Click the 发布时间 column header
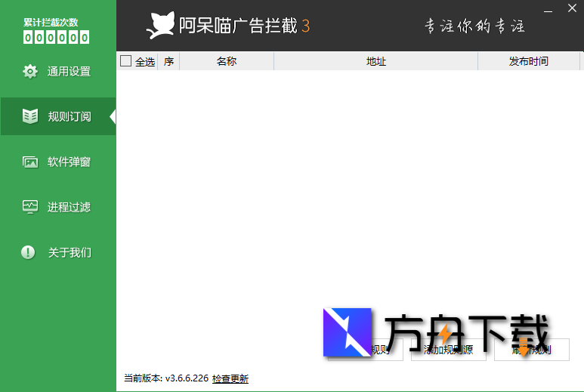584x392 pixels. pos(529,61)
